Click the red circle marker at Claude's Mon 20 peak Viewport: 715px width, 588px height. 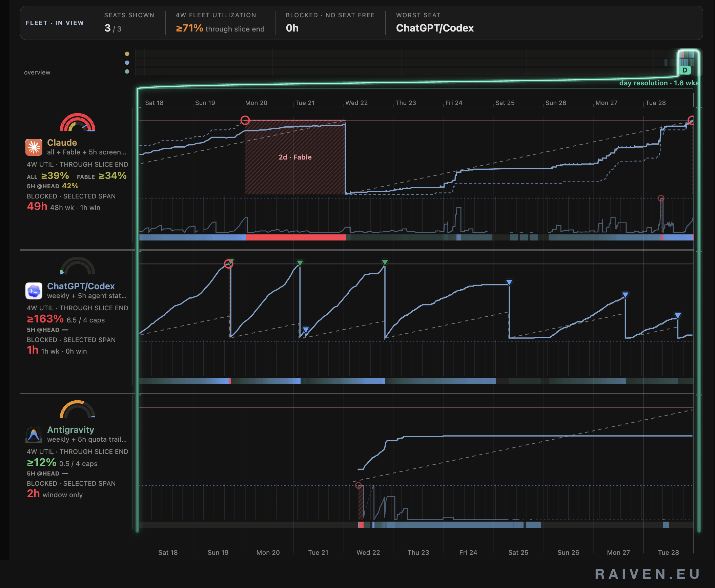[245, 120]
